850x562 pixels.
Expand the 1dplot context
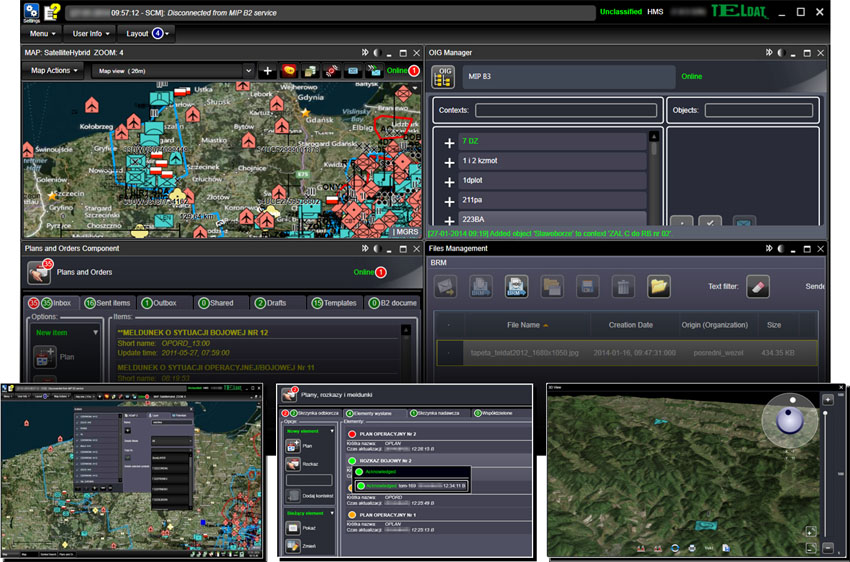click(449, 182)
